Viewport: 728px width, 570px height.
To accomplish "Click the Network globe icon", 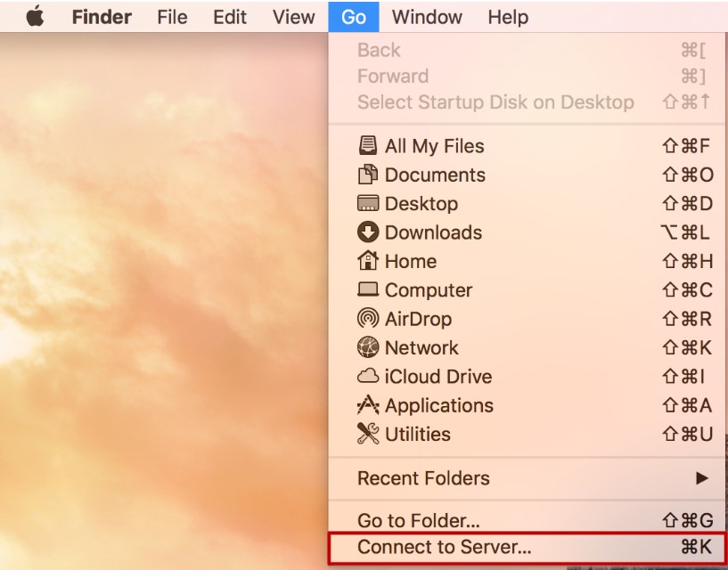I will click(368, 347).
